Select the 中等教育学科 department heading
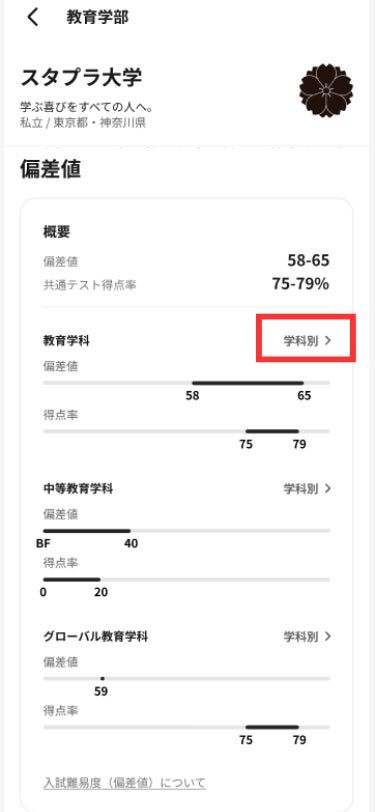Image resolution: width=375 pixels, height=812 pixels. point(78,489)
